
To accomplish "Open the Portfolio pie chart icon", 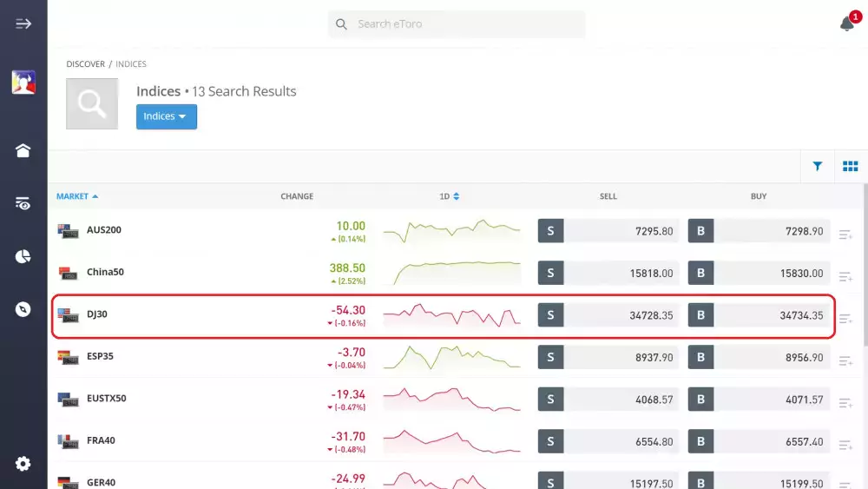I will tap(23, 256).
